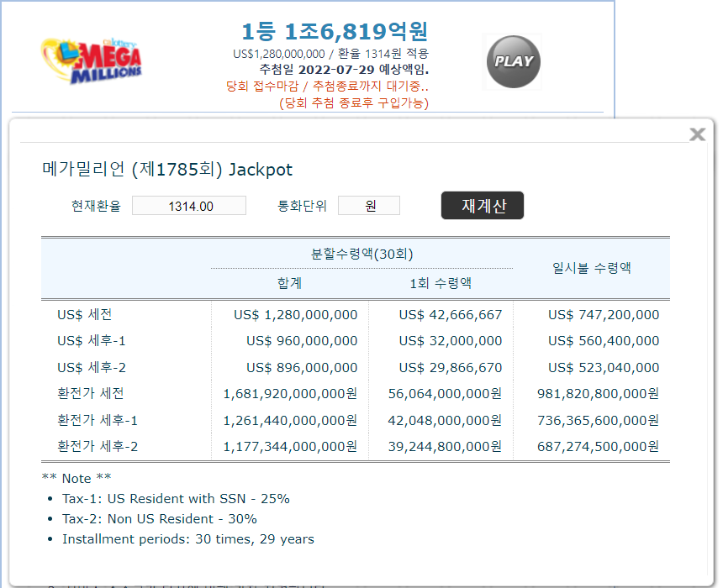Click the US$ 세후-2 row label

92,368
